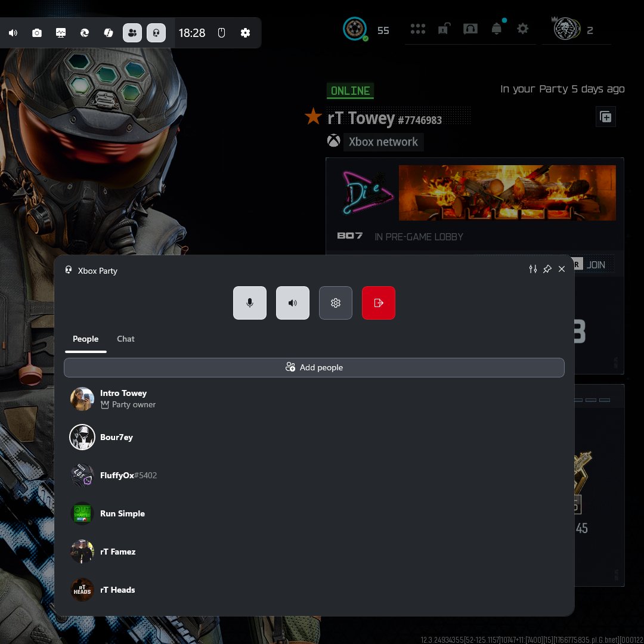Screen dimensions: 644x644
Task: Select Bour7ey in the party list
Action: point(314,437)
